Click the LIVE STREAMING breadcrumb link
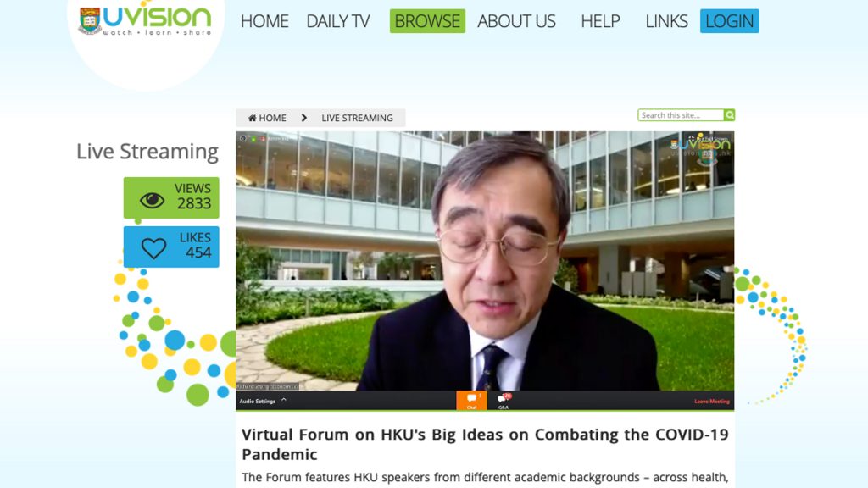The height and width of the screenshot is (488, 868). tap(357, 119)
